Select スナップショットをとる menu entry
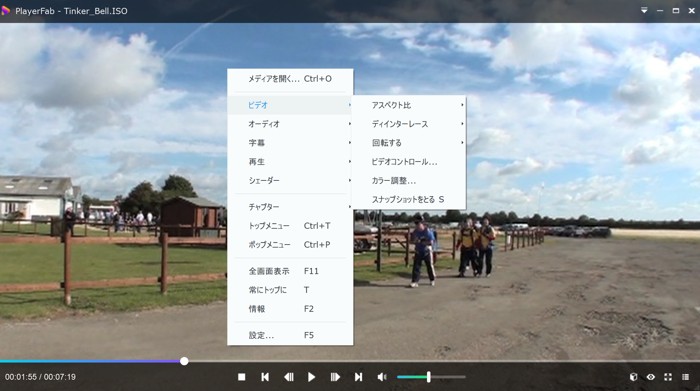The image size is (700, 391). [409, 200]
